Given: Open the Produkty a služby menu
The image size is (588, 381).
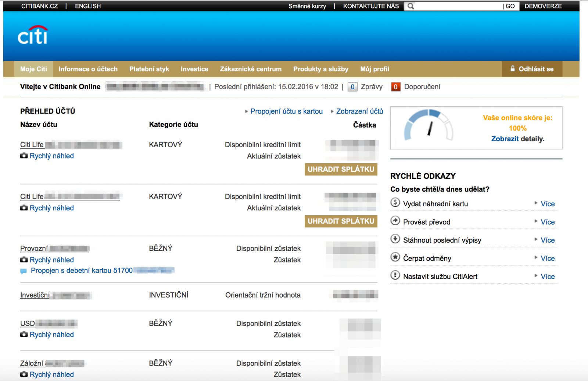Looking at the screenshot, I should (321, 69).
